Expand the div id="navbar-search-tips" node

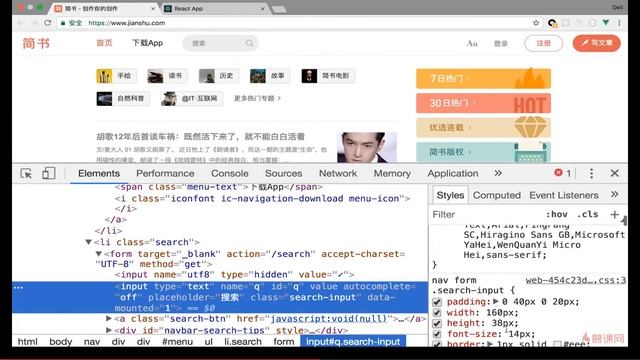(109, 330)
